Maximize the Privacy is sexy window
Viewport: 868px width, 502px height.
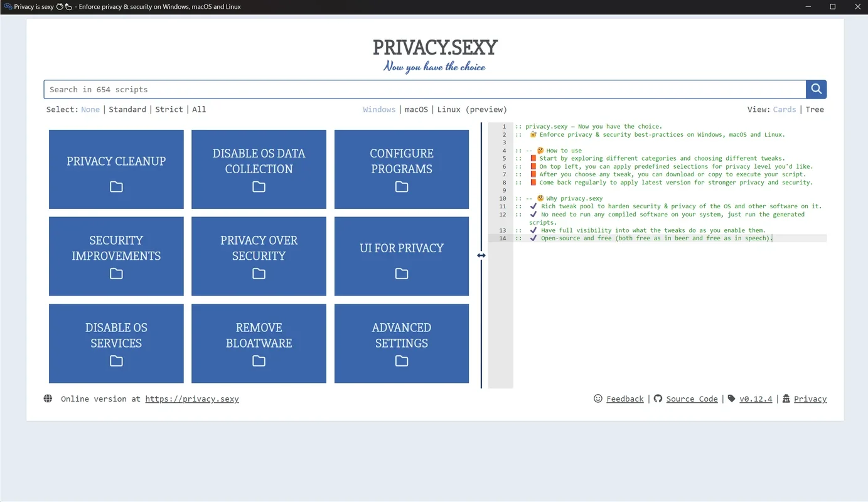[x=833, y=7]
